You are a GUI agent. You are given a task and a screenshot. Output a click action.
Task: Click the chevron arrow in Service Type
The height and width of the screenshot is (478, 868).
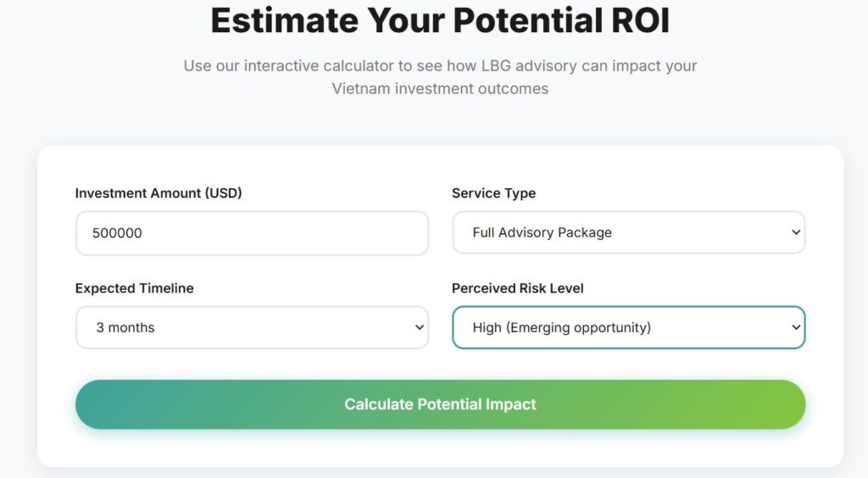tap(795, 233)
